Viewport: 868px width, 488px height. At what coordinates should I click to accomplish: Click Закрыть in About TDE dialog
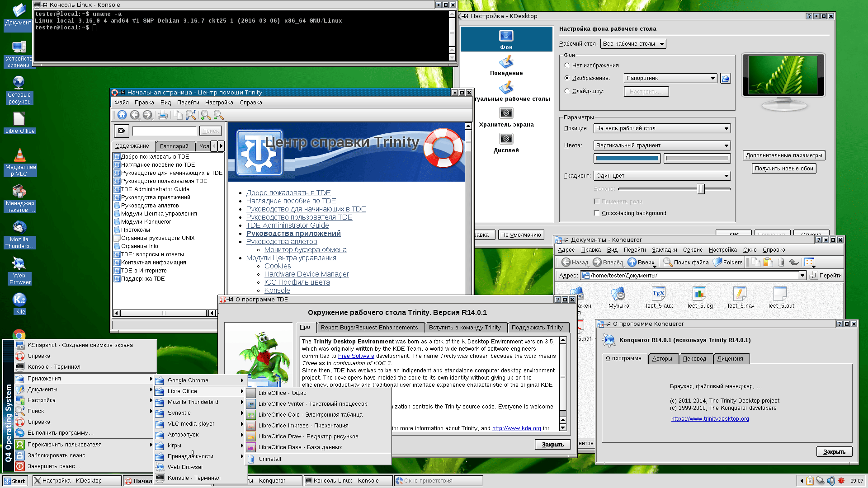pyautogui.click(x=552, y=445)
